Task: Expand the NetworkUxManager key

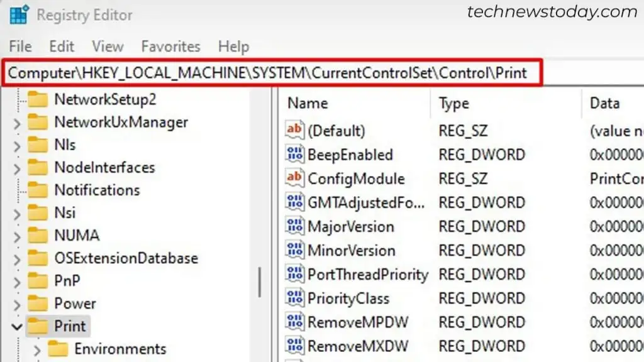Action: click(x=17, y=123)
